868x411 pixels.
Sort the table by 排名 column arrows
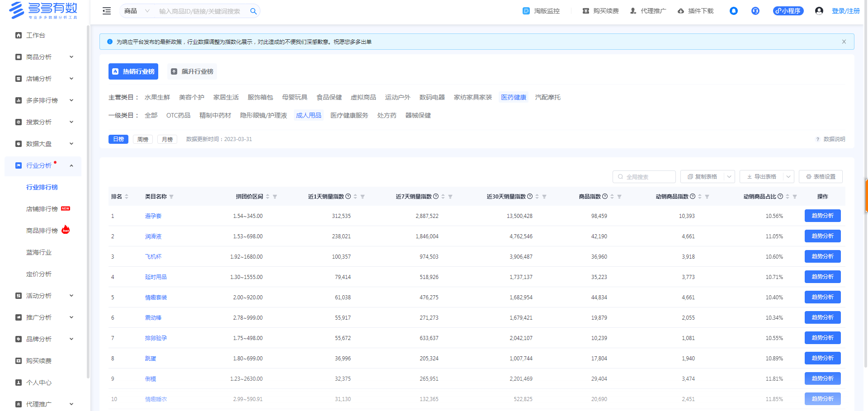[127, 197]
